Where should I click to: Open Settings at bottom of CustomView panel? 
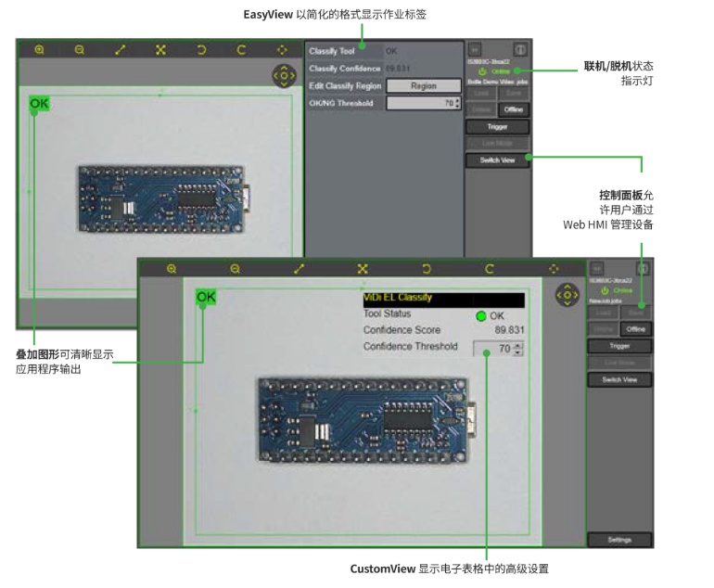[618, 539]
